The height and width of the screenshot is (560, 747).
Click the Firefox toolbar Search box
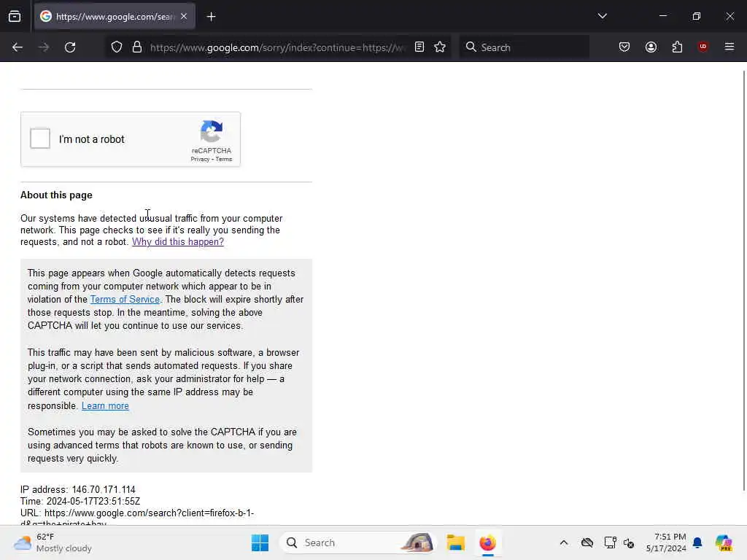(x=524, y=47)
